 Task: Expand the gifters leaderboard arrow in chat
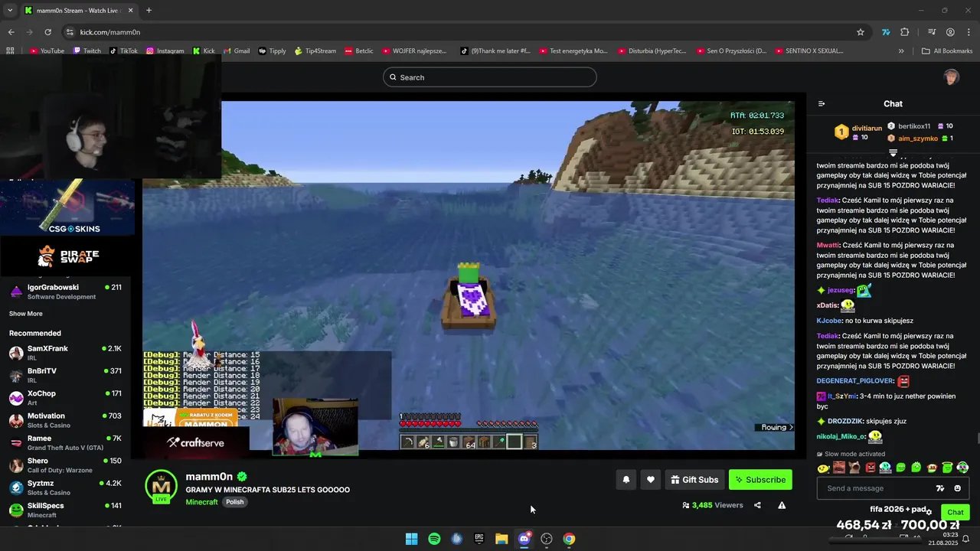893,153
